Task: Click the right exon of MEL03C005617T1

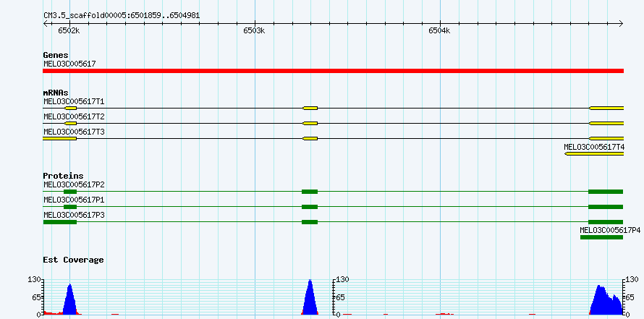Action: [x=606, y=108]
